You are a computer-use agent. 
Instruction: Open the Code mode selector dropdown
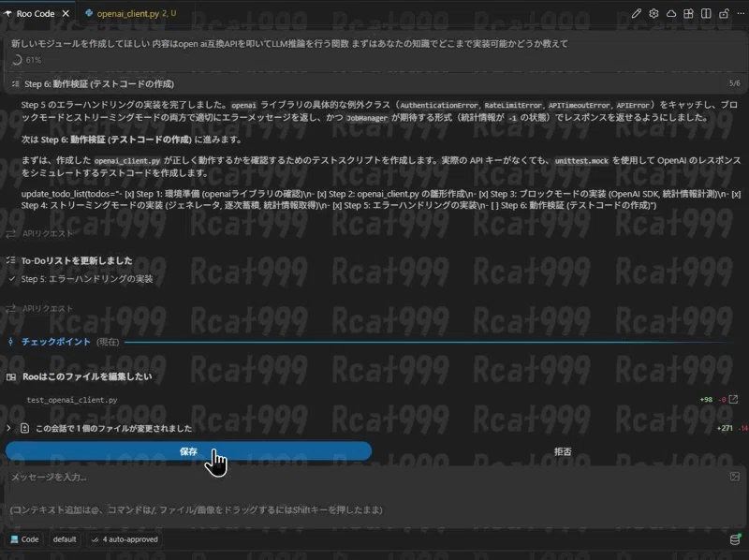pyautogui.click(x=25, y=539)
